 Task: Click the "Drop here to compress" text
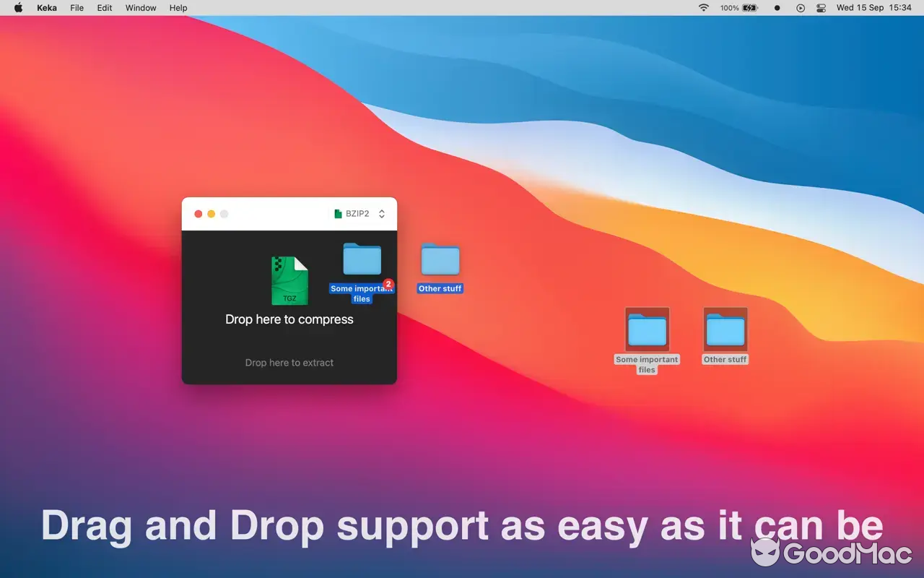(289, 319)
